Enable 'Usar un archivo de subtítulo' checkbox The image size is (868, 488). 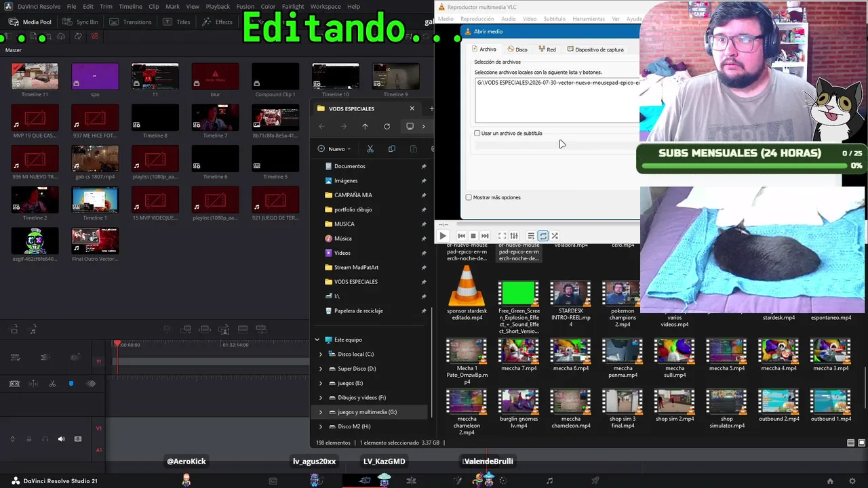477,134
